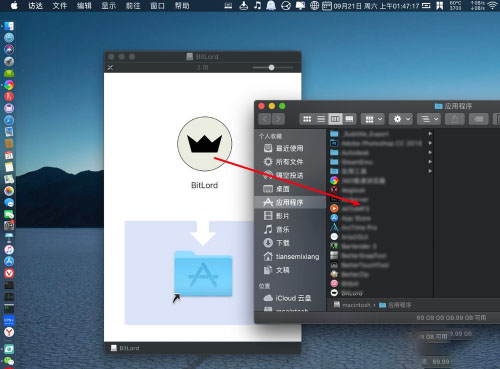The image size is (500, 369).
Task: Select 影片 in the Finder sidebar
Action: point(289,216)
